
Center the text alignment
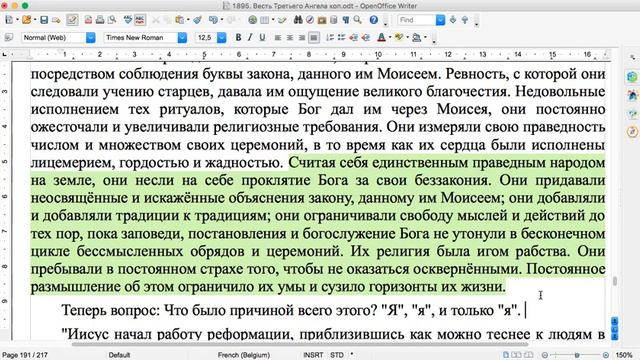(x=290, y=38)
